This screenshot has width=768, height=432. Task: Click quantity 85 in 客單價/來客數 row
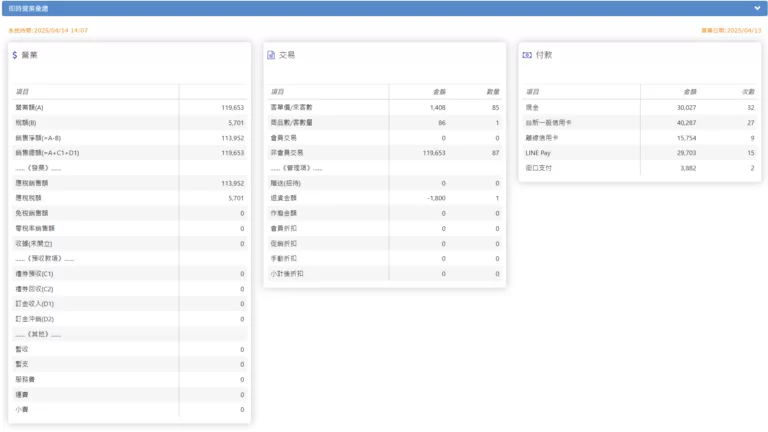pyautogui.click(x=496, y=107)
